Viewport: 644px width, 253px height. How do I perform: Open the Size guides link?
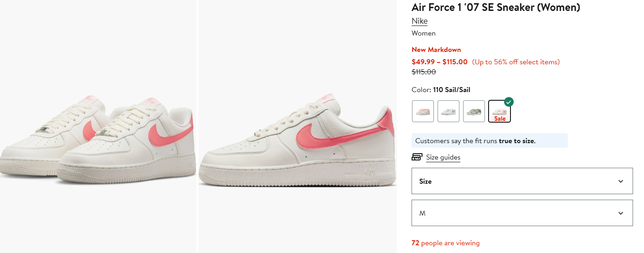click(443, 157)
